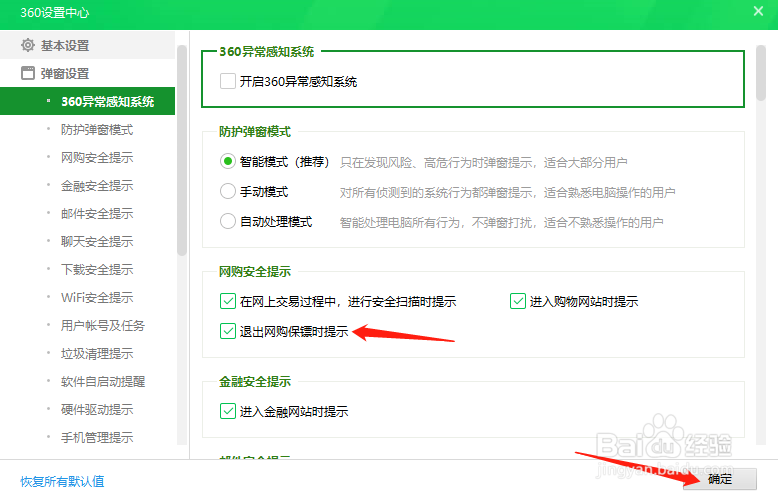Toggle the 进入金融网站时提示 checkbox

point(228,411)
